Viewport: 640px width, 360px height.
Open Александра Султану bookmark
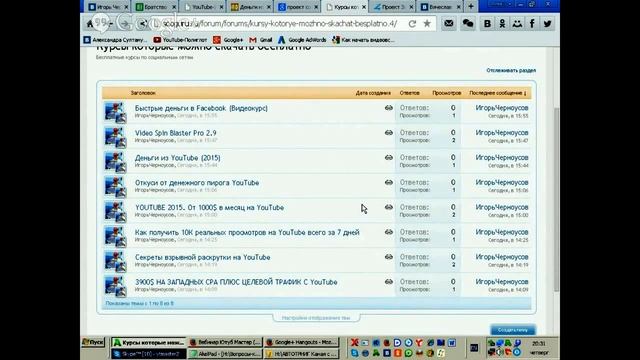point(115,40)
